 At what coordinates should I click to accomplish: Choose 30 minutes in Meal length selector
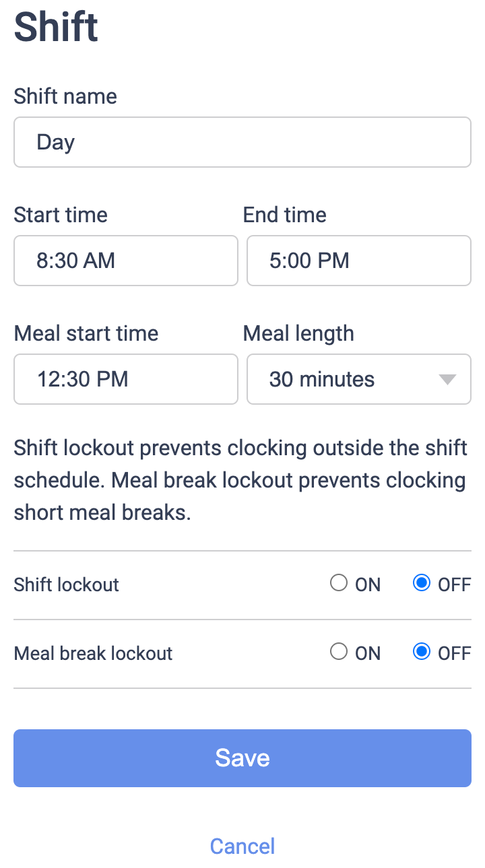point(358,379)
